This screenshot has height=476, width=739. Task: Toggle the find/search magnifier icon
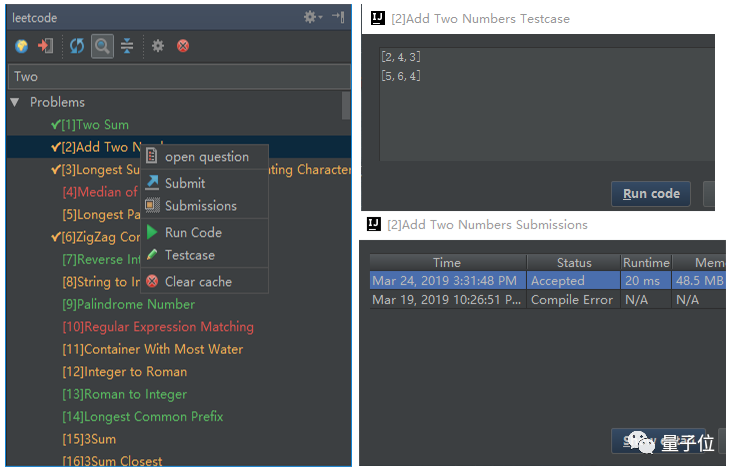(102, 46)
